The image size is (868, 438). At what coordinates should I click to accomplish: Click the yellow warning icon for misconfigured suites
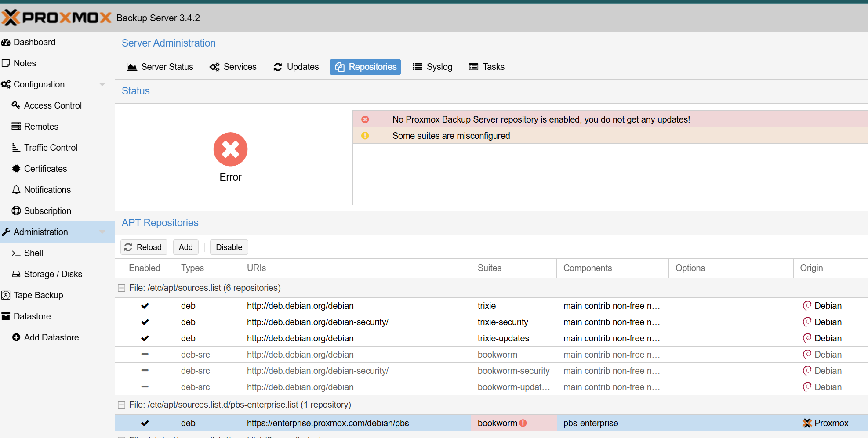tap(365, 136)
